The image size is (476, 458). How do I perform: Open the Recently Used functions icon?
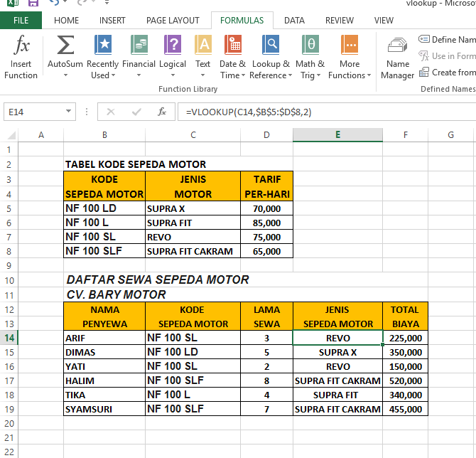[103, 44]
